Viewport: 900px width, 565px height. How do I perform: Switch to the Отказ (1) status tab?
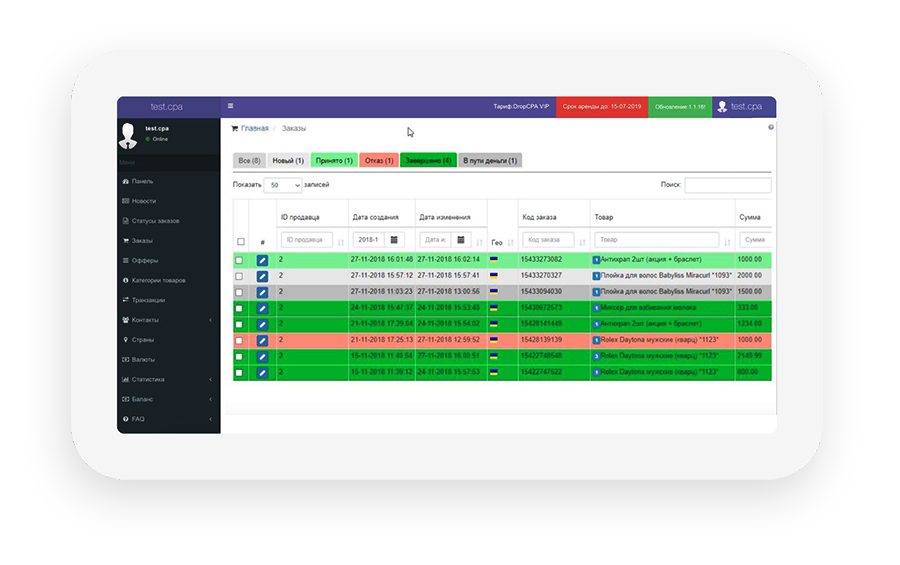378,160
